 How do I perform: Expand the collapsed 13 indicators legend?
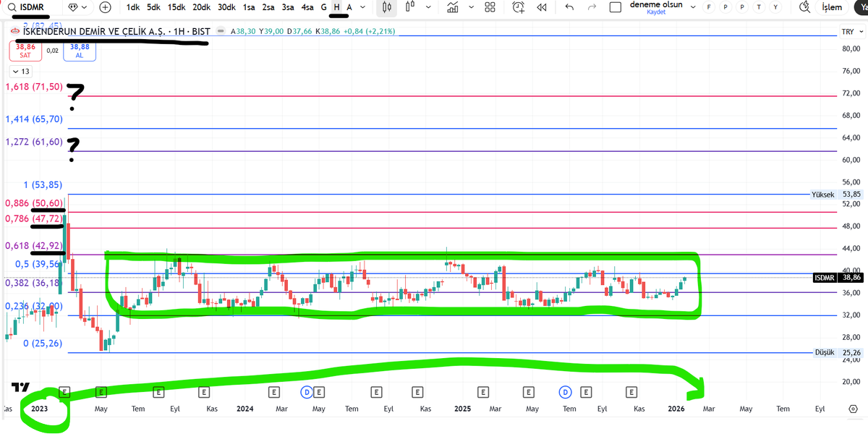[x=20, y=72]
